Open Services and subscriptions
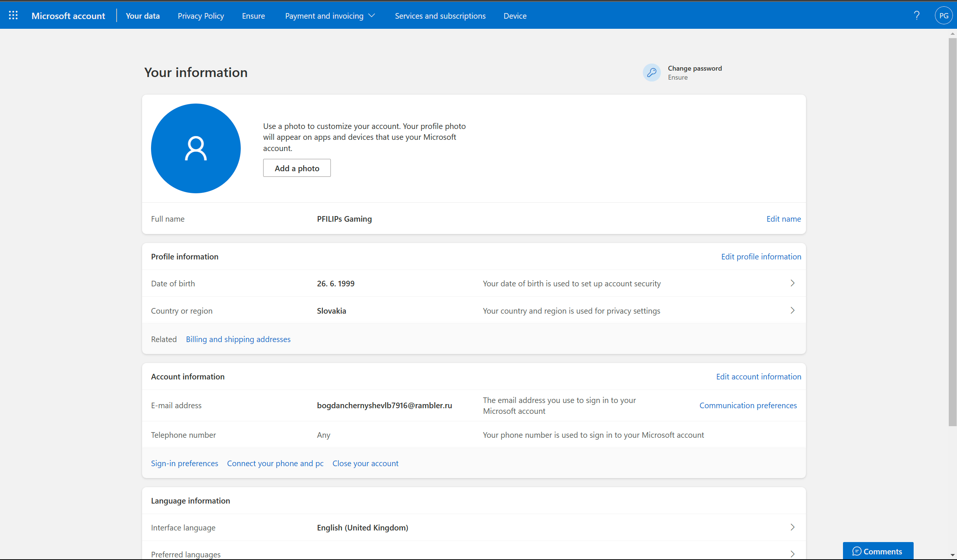Image resolution: width=957 pixels, height=560 pixels. pos(440,16)
